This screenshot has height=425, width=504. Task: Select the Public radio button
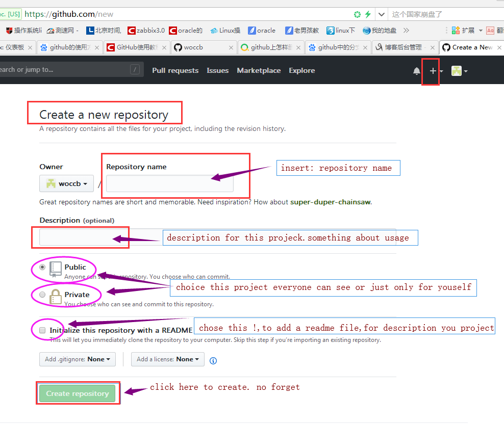point(42,267)
